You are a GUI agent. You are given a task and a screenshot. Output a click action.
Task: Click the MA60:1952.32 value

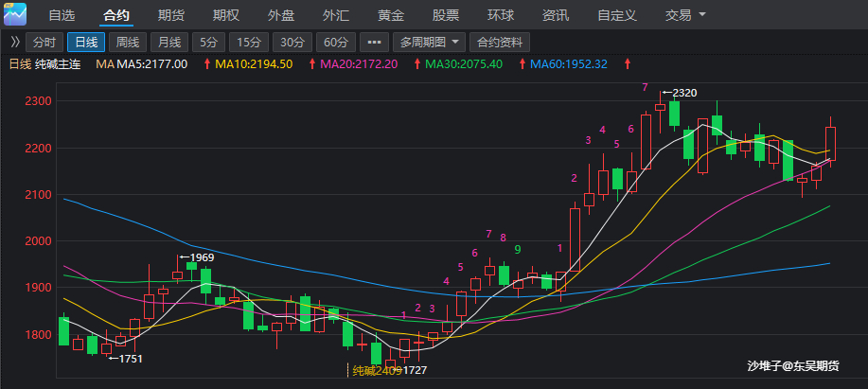click(569, 64)
